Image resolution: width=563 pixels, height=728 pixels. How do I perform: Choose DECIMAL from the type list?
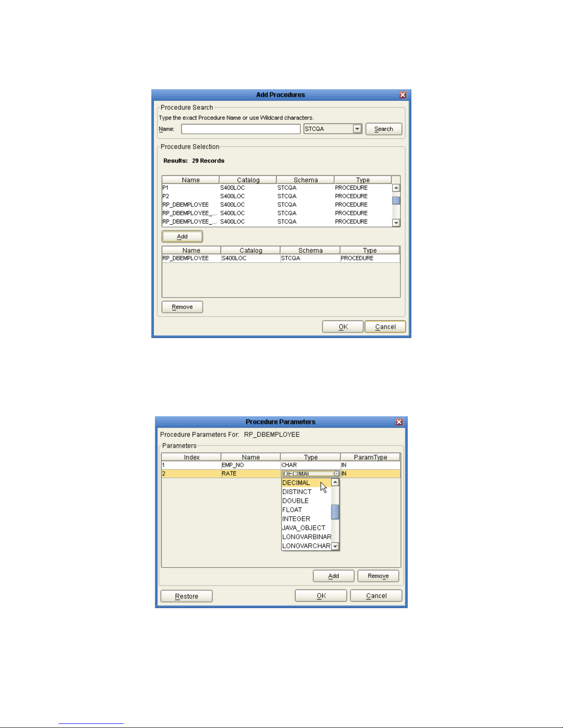click(x=306, y=483)
